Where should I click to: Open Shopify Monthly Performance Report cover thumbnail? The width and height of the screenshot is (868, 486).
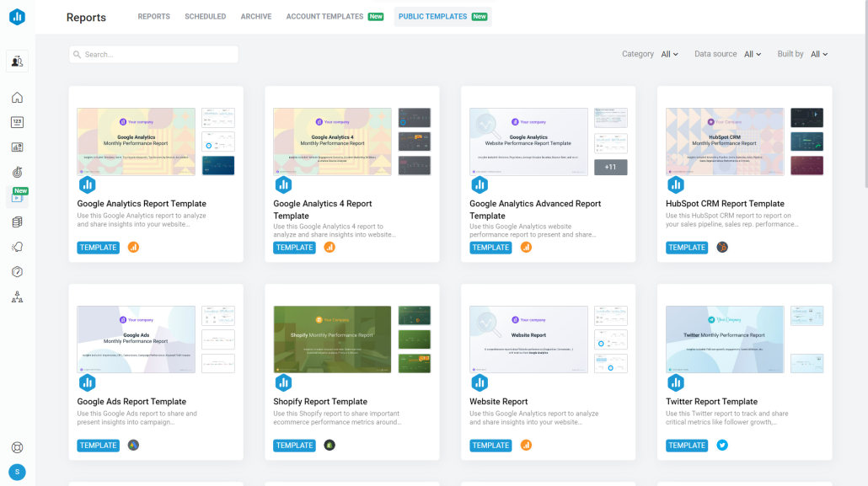[x=332, y=339]
